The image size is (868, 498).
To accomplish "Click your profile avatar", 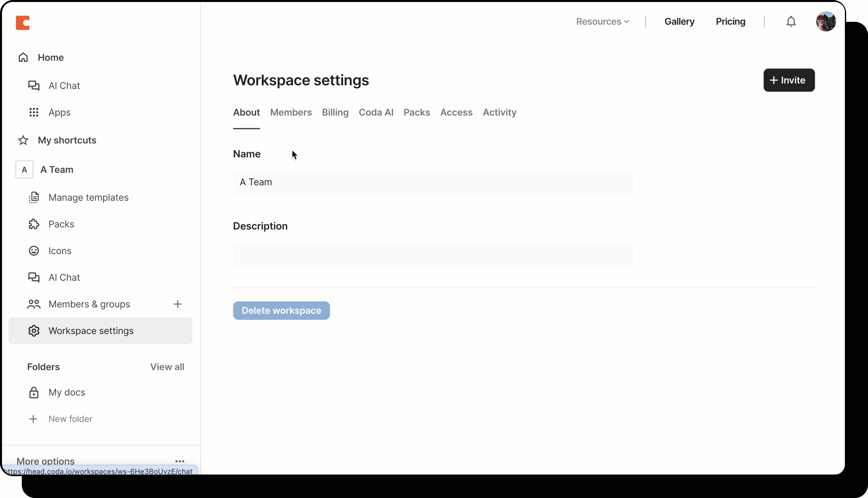I will tap(826, 21).
